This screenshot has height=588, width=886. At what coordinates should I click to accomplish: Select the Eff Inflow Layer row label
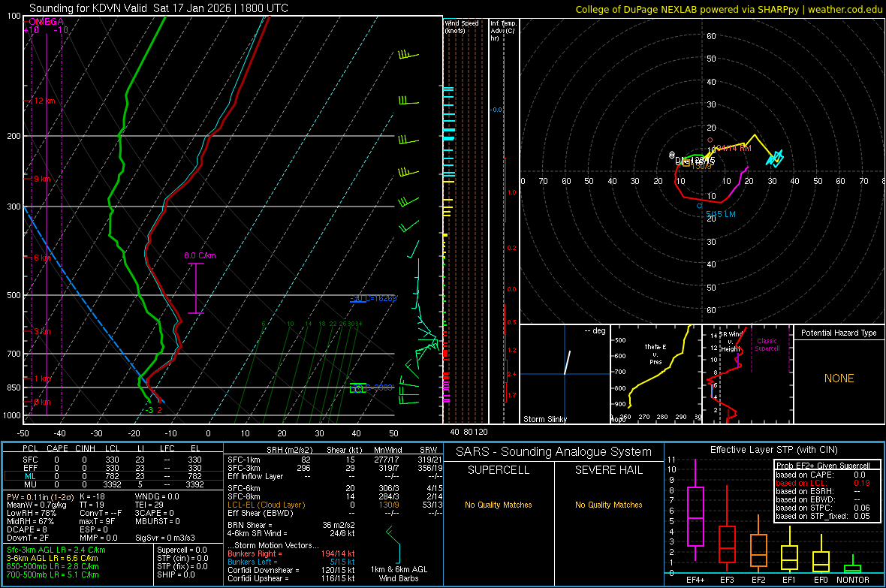coord(257,476)
